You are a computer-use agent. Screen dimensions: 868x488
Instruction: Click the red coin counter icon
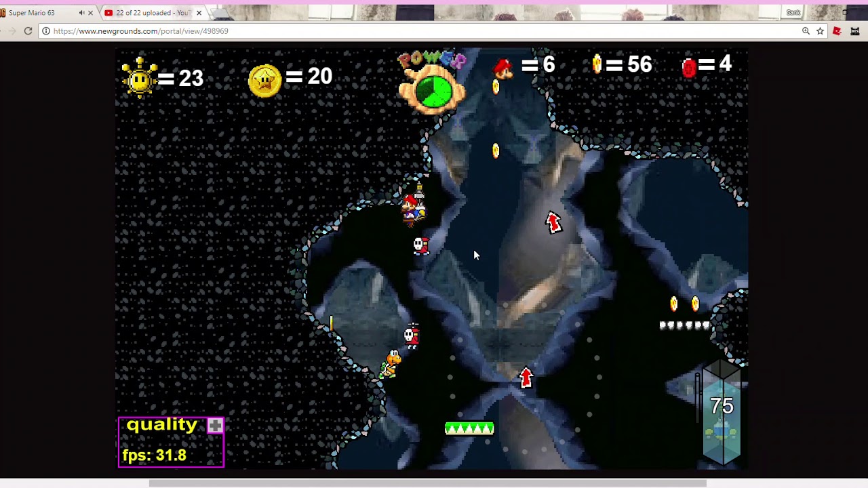pos(689,68)
